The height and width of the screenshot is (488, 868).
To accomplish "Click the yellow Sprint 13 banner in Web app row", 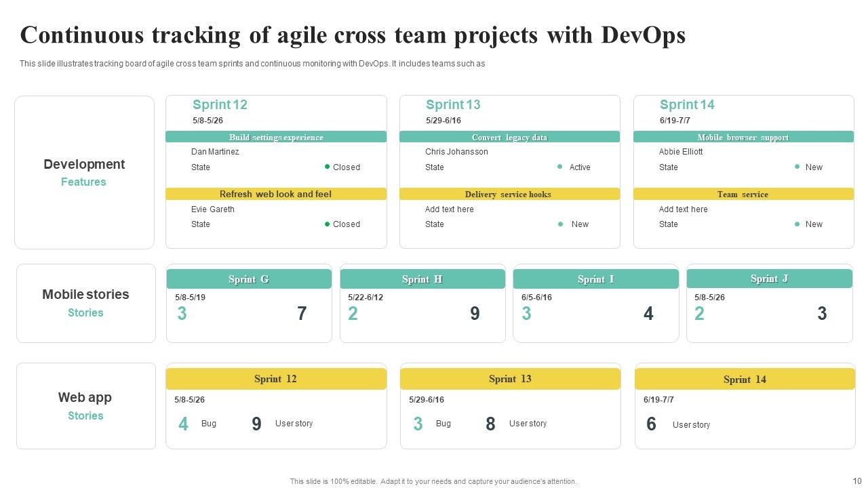I will click(510, 379).
